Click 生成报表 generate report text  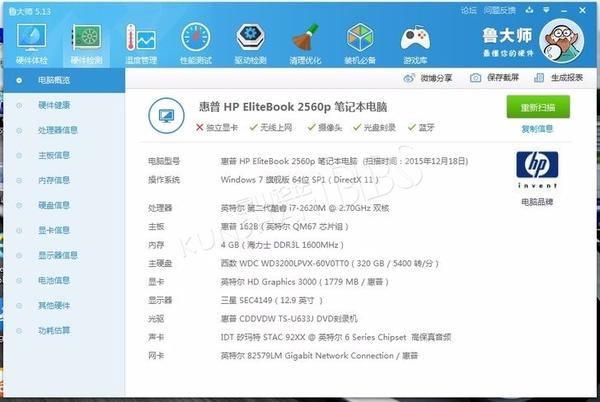(x=567, y=78)
